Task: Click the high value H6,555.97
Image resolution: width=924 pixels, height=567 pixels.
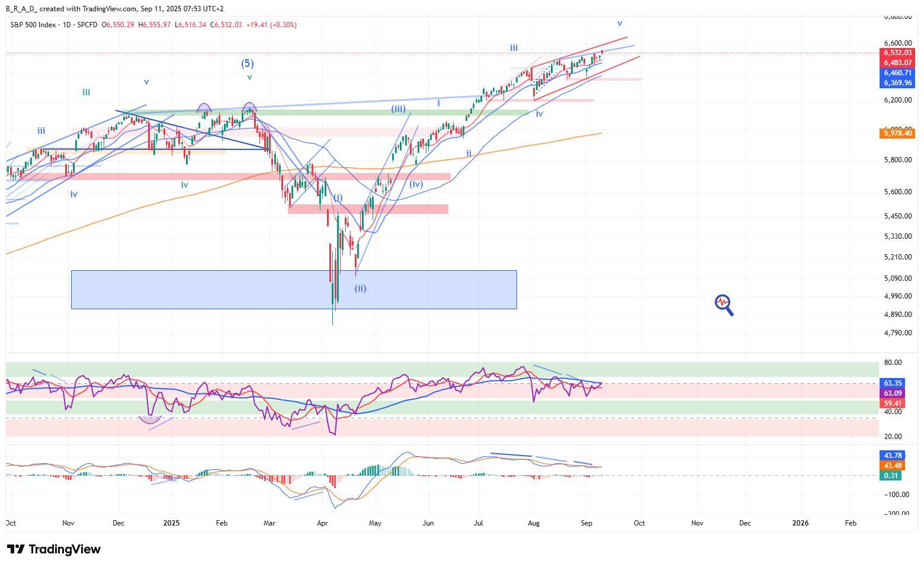Action: [155, 25]
